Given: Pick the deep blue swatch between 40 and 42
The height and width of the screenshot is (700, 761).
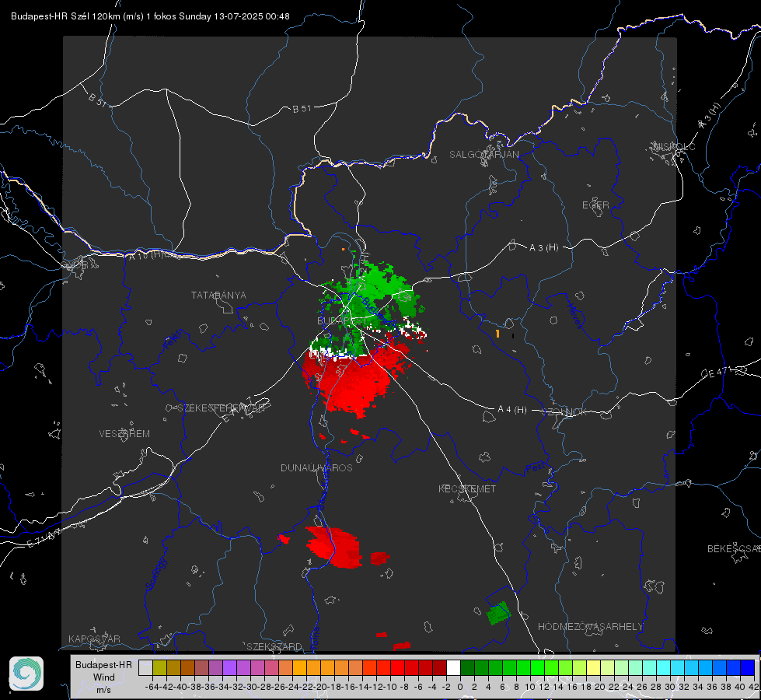Looking at the screenshot, I should click(x=748, y=668).
